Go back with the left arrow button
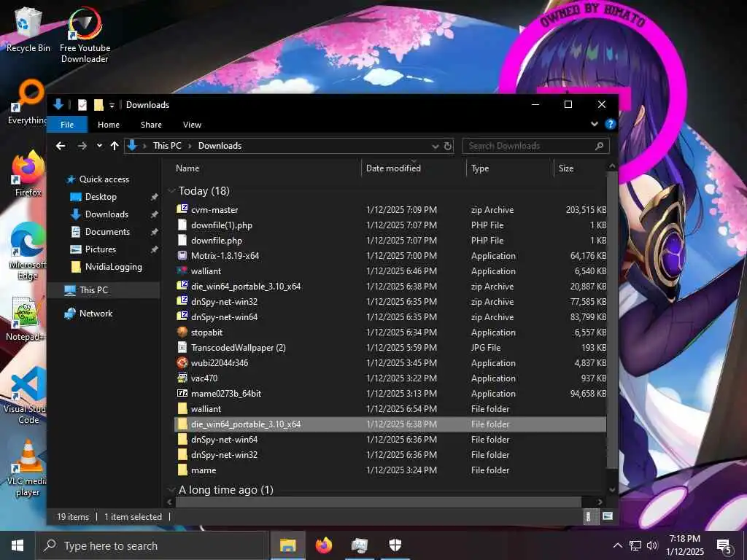 61,146
